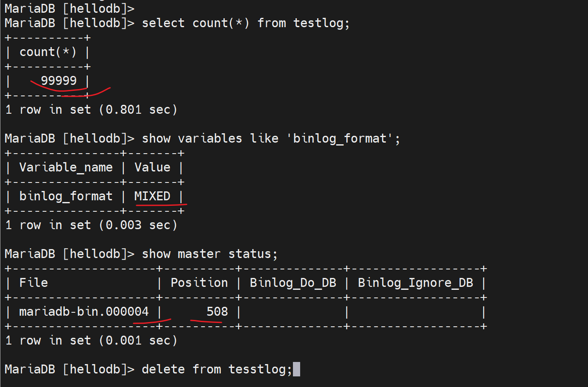Click the 'delete from tesstlog;' command text
Screen dimensions: 588x387
coord(217,369)
